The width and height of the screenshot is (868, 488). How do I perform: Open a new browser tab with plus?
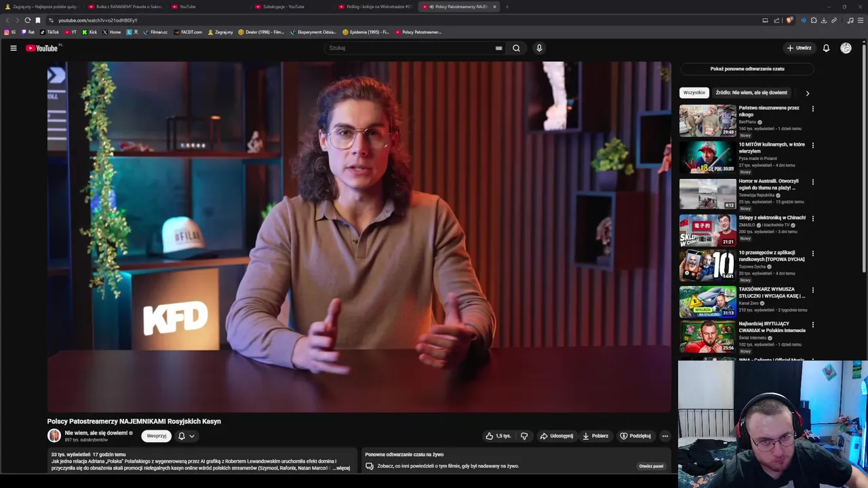point(507,7)
